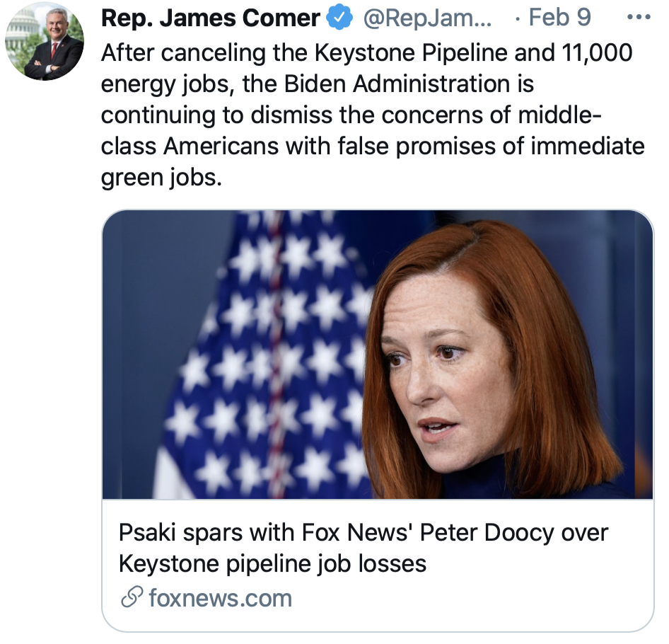
Task: Click the "Rep. James Comer" display name
Action: coord(211,19)
